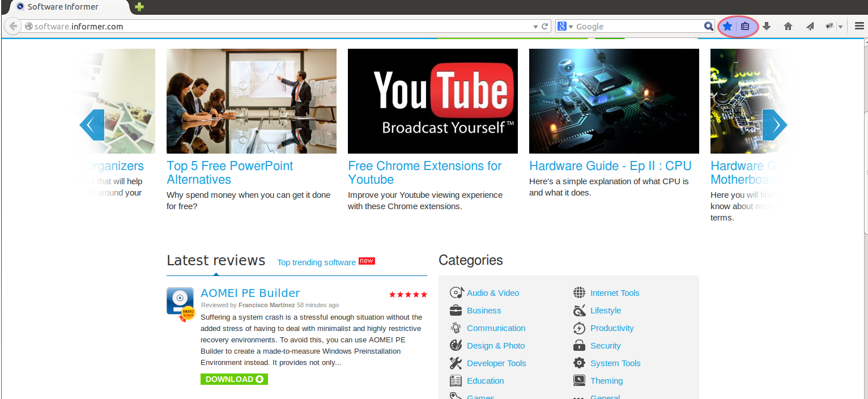Viewport: 868px width, 399px height.
Task: Click the System Tools gear icon
Action: (x=579, y=363)
